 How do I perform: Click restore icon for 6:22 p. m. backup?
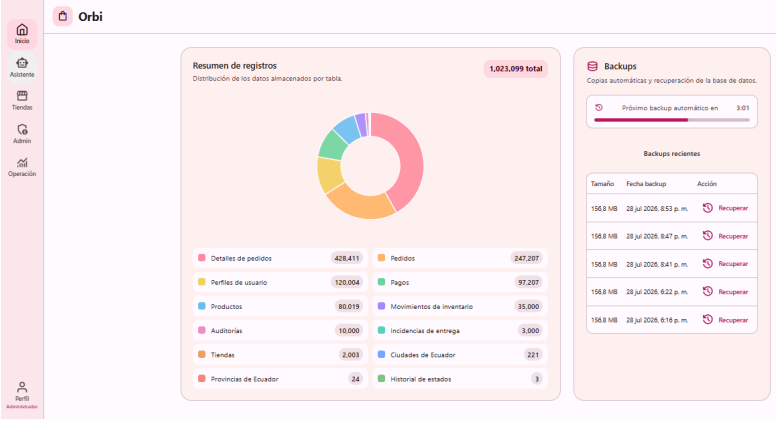[x=708, y=291]
